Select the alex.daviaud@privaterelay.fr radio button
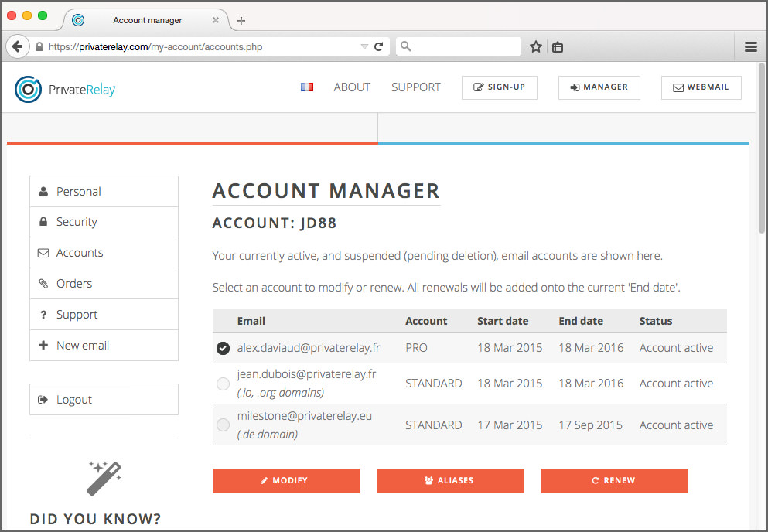This screenshot has height=532, width=768. point(223,348)
